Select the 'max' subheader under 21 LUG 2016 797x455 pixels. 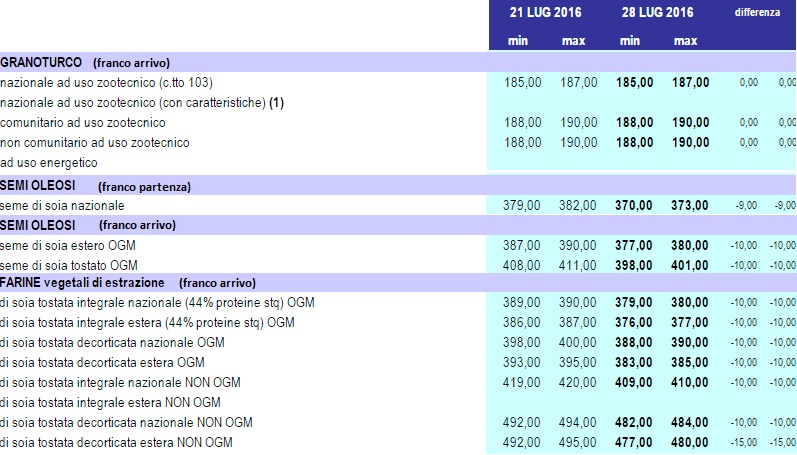(x=573, y=41)
